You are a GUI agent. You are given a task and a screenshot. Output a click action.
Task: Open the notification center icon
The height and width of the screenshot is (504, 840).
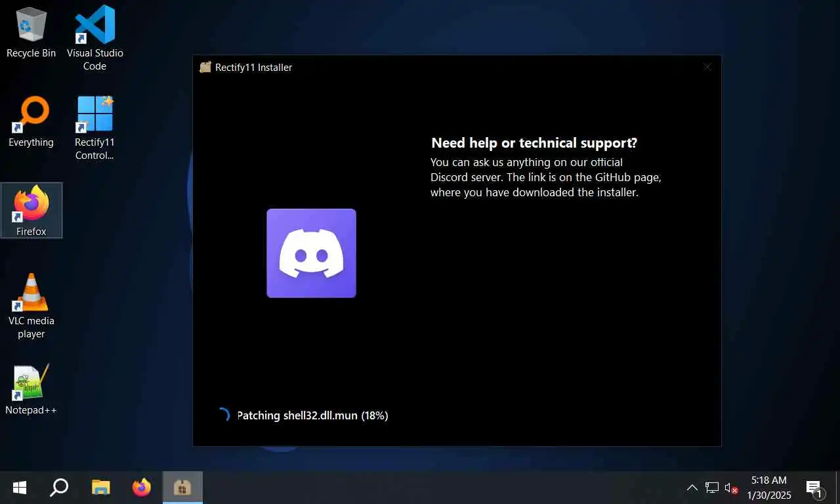[814, 488]
